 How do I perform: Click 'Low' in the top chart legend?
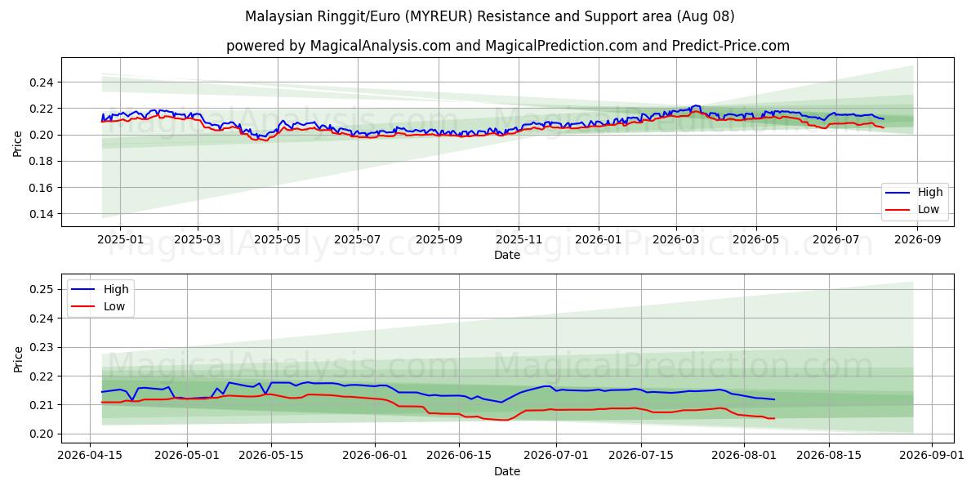click(x=928, y=209)
